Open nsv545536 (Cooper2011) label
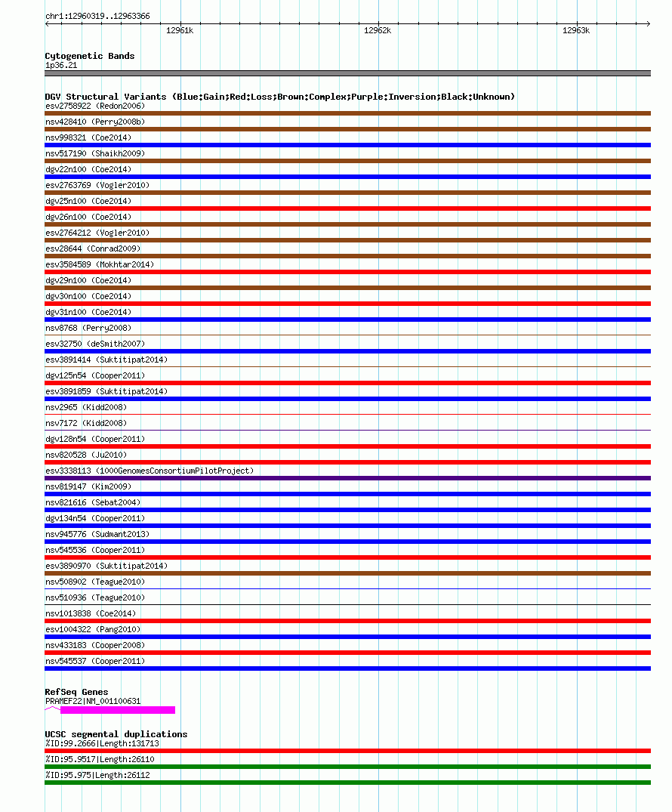 pyautogui.click(x=95, y=550)
